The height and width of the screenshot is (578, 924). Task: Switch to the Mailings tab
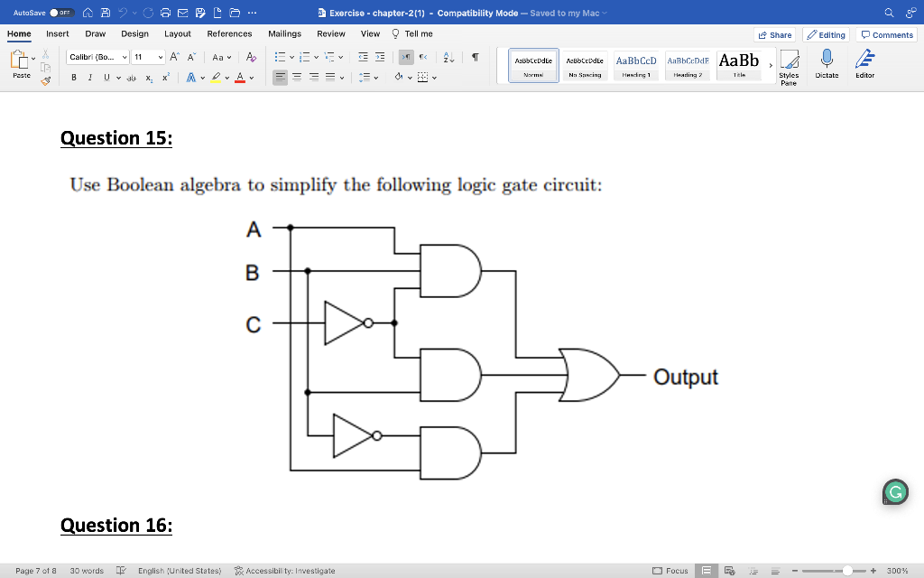click(284, 33)
